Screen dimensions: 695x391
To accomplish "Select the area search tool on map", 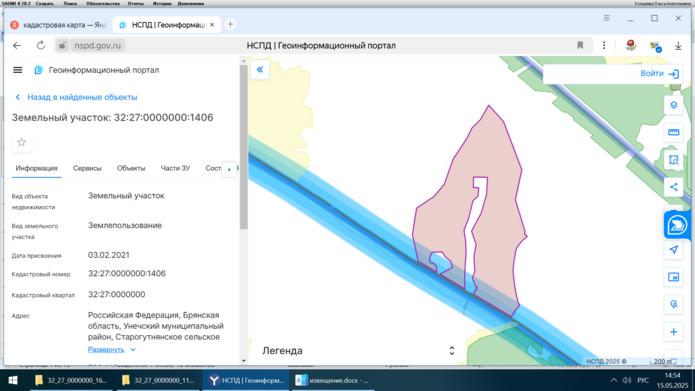I will 674,160.
